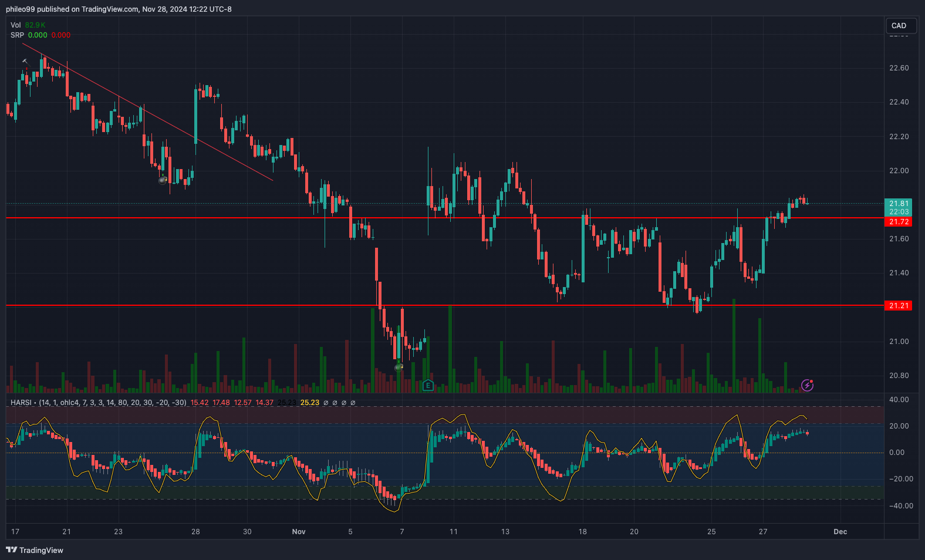Click the 15.42 HARSI value
The image size is (925, 560).
[x=200, y=403]
